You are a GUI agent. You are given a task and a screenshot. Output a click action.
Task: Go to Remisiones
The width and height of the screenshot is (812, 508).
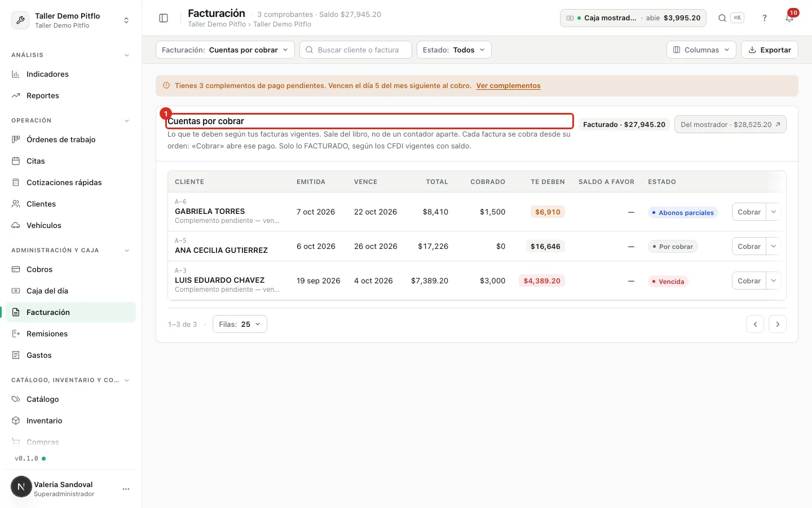coord(71,334)
